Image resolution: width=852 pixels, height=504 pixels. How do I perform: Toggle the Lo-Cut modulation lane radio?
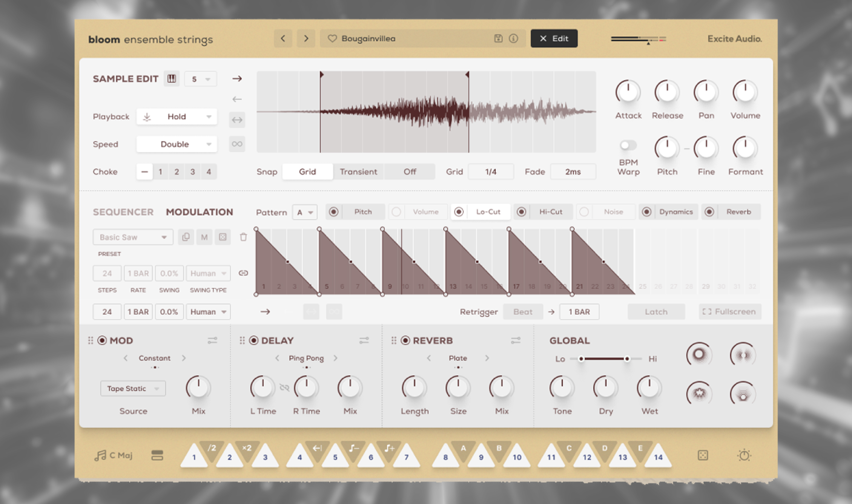pyautogui.click(x=459, y=212)
